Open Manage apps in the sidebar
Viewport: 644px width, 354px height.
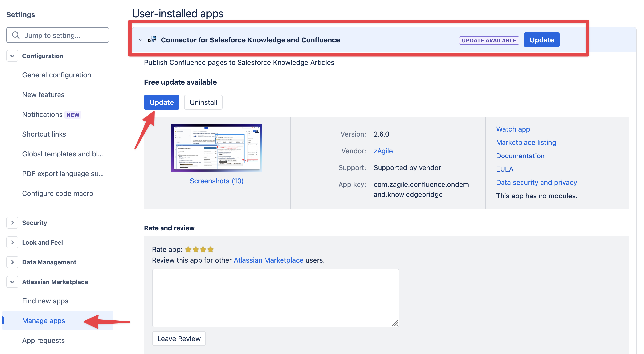tap(43, 320)
